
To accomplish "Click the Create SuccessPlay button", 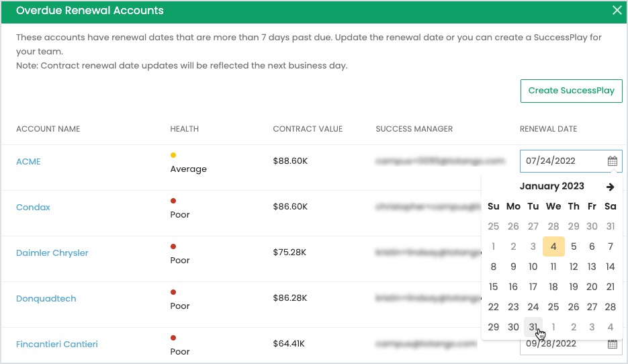I will point(571,91).
